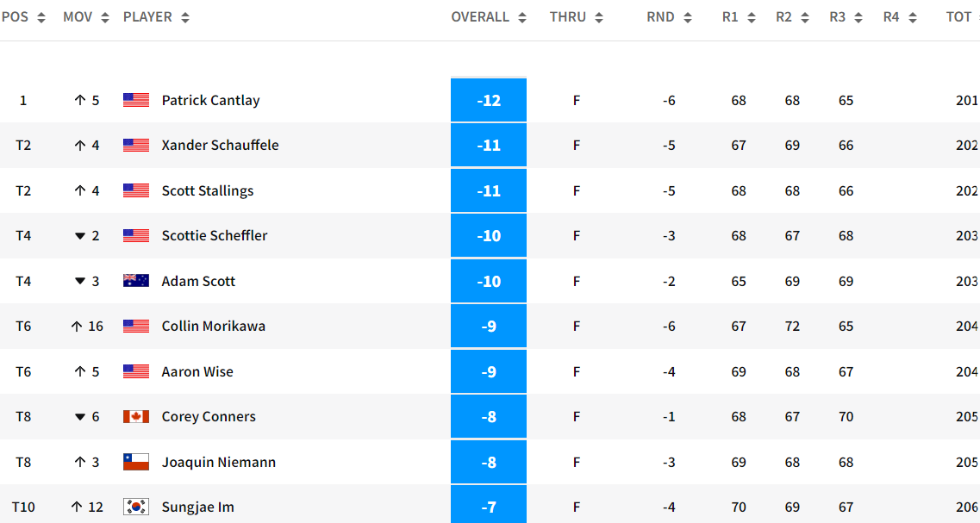Click Patrick Cantlay's blue -12 overall score
The height and width of the screenshot is (523, 980).
coord(489,101)
